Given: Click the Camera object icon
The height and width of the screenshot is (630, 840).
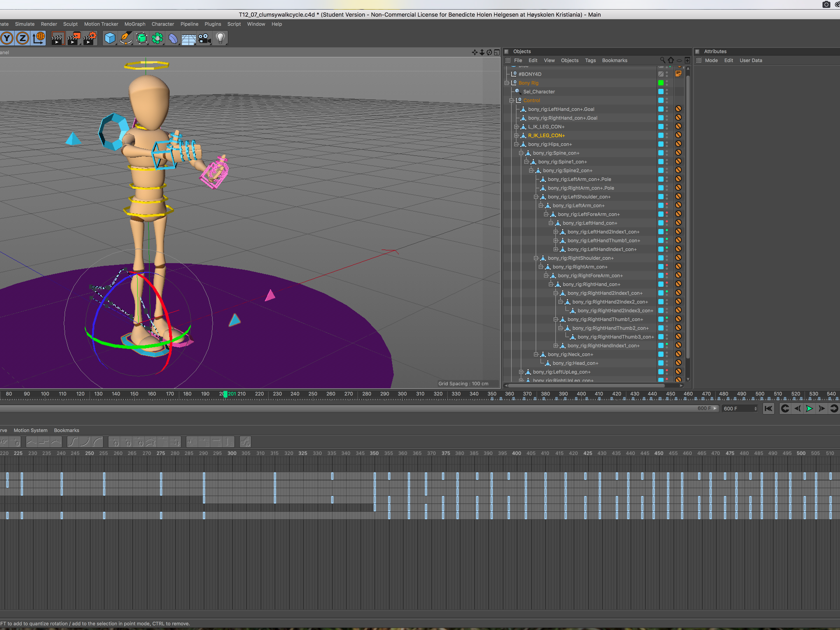Looking at the screenshot, I should pyautogui.click(x=204, y=38).
